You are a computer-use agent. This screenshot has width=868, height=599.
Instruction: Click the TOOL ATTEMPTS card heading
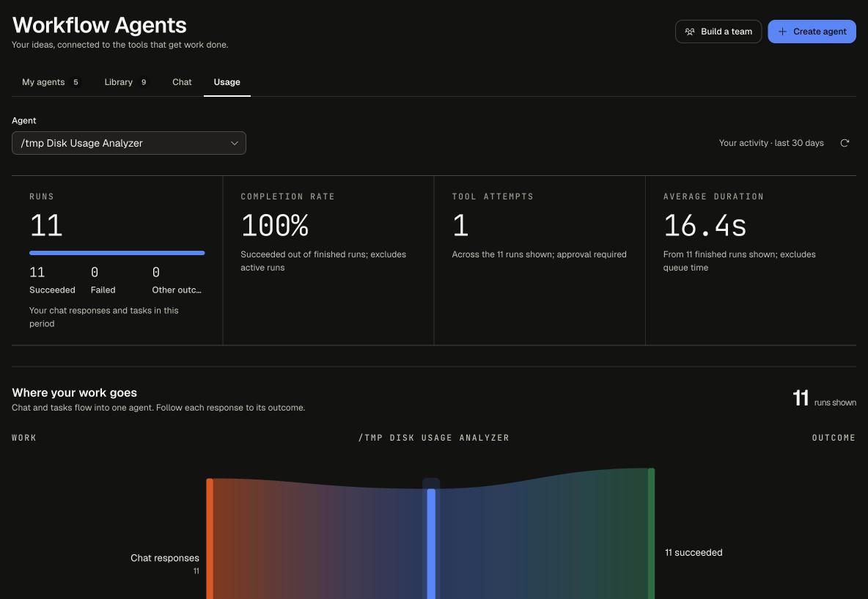pos(493,196)
